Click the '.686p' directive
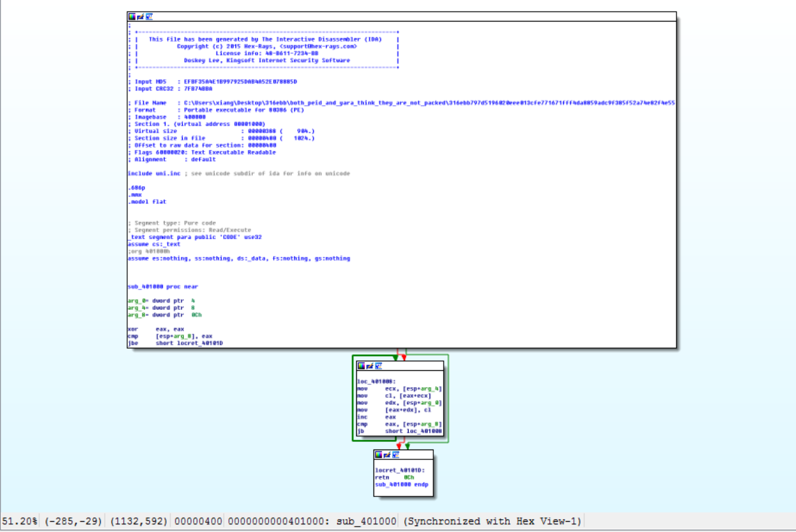 [137, 188]
